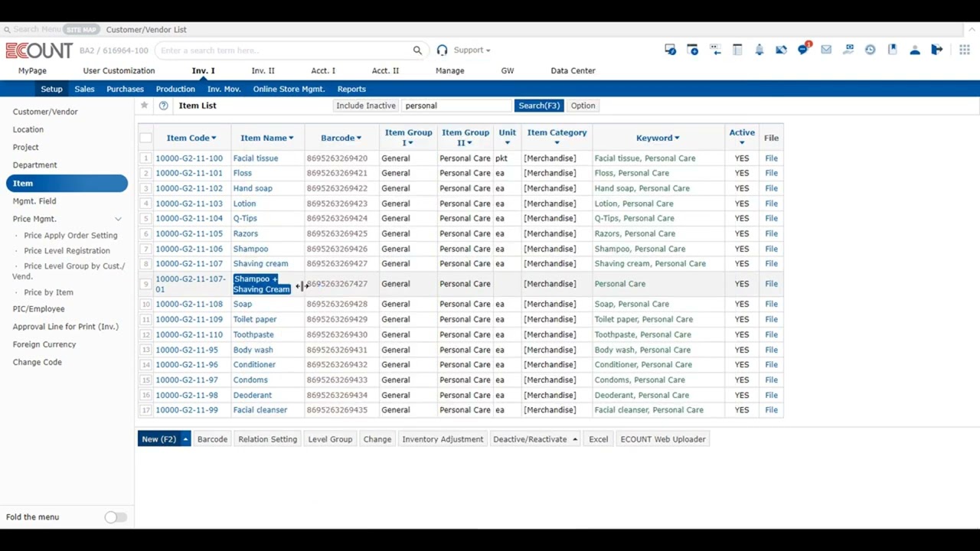Sort by Active column header
Screen dimensions: 980x551
coord(742,137)
